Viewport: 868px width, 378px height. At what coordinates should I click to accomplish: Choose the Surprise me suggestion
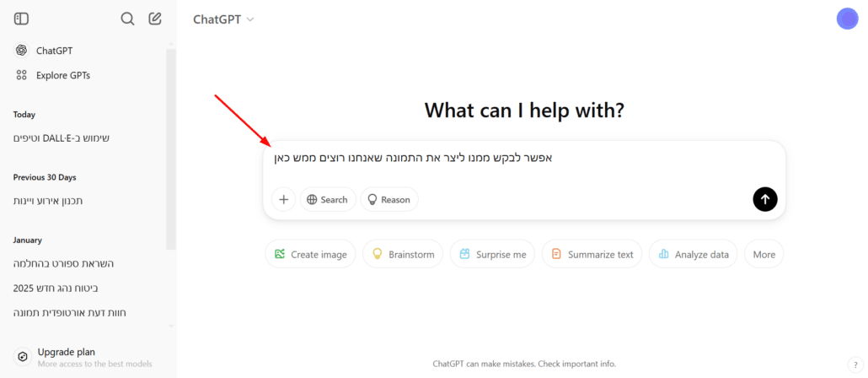coord(493,255)
